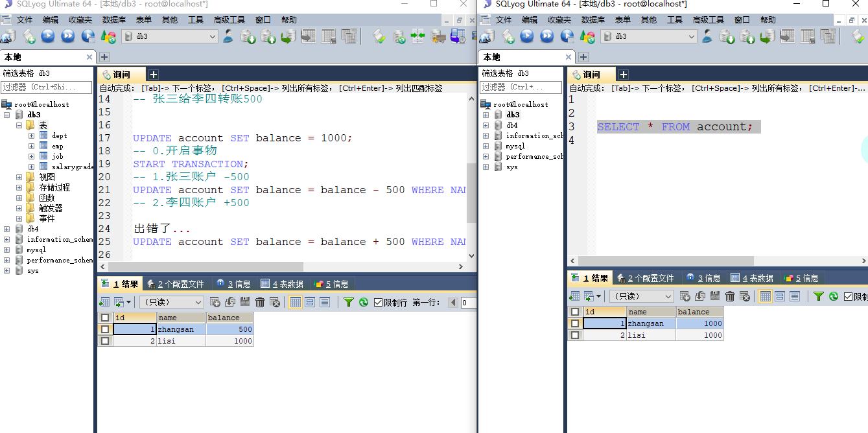Toggle 限制行 checkbox in left window
868x433 pixels.
pos(379,302)
